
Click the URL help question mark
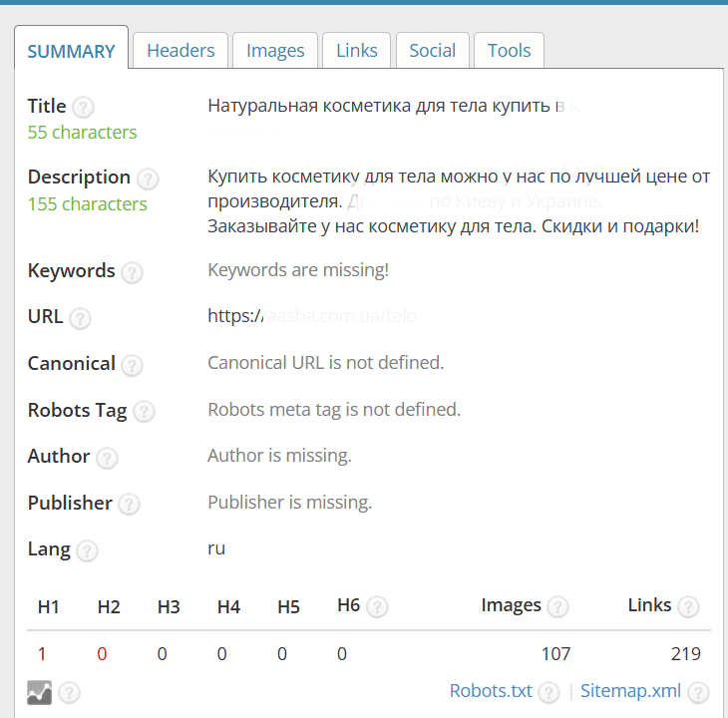(80, 318)
